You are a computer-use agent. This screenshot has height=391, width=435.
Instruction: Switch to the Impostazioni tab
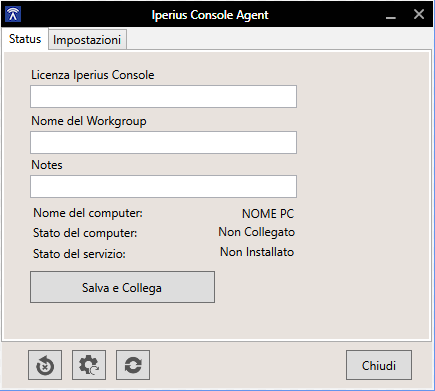pyautogui.click(x=87, y=40)
